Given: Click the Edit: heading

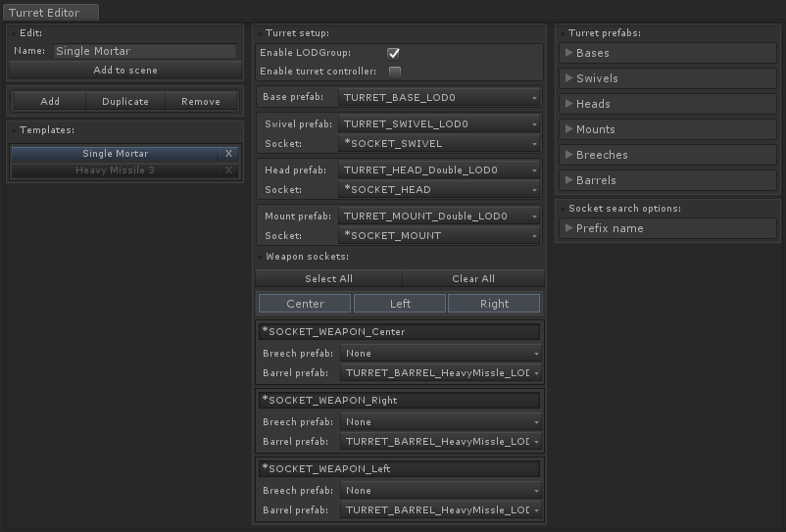Looking at the screenshot, I should point(30,33).
